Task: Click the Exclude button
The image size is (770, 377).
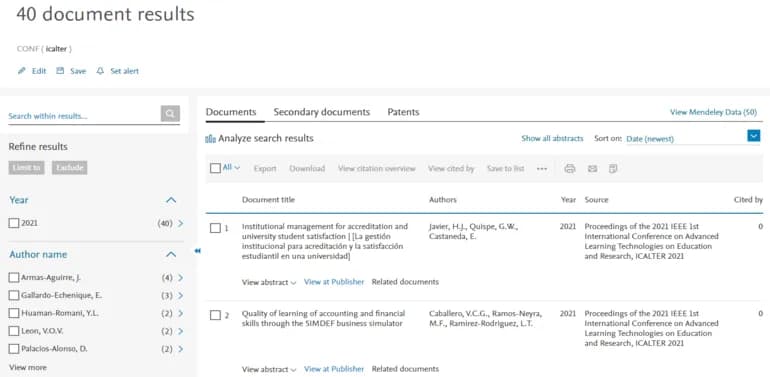Action: 70,168
